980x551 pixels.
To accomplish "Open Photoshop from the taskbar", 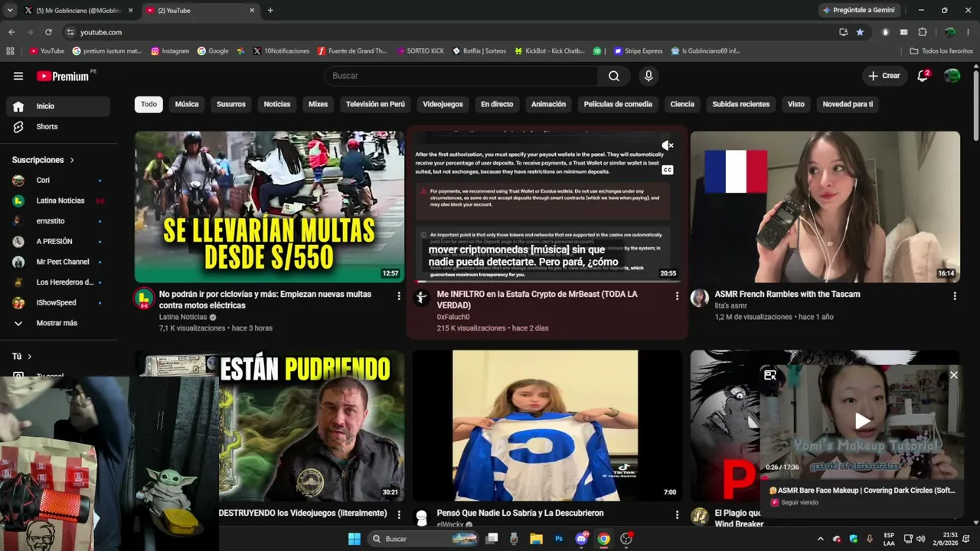I will (559, 539).
